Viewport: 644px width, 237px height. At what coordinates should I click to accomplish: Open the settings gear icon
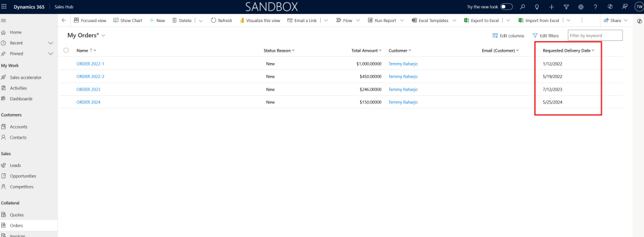[581, 7]
